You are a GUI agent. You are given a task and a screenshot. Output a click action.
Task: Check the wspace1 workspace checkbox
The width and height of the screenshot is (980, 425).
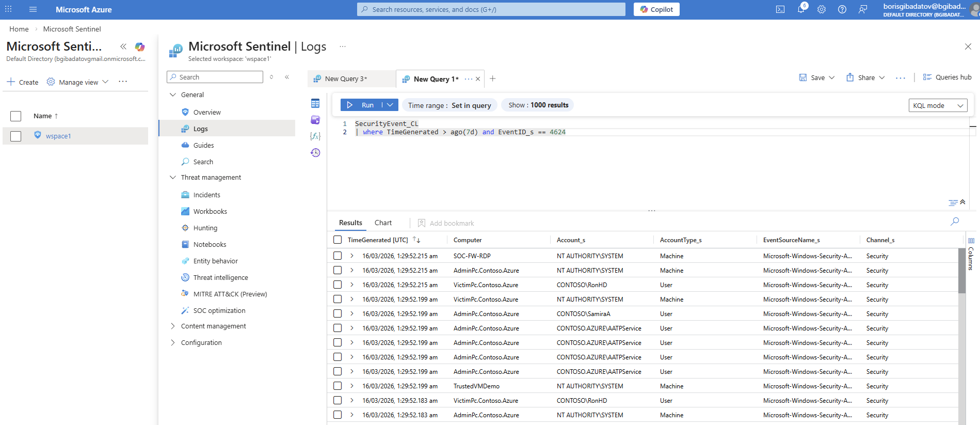(x=16, y=136)
